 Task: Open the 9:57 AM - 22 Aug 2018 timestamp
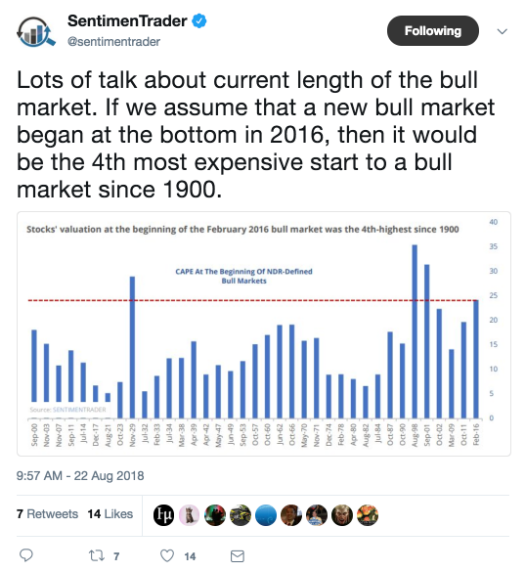point(80,475)
